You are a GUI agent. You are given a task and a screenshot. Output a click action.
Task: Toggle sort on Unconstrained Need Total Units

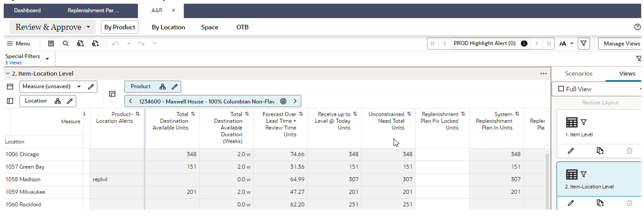pyautogui.click(x=409, y=114)
